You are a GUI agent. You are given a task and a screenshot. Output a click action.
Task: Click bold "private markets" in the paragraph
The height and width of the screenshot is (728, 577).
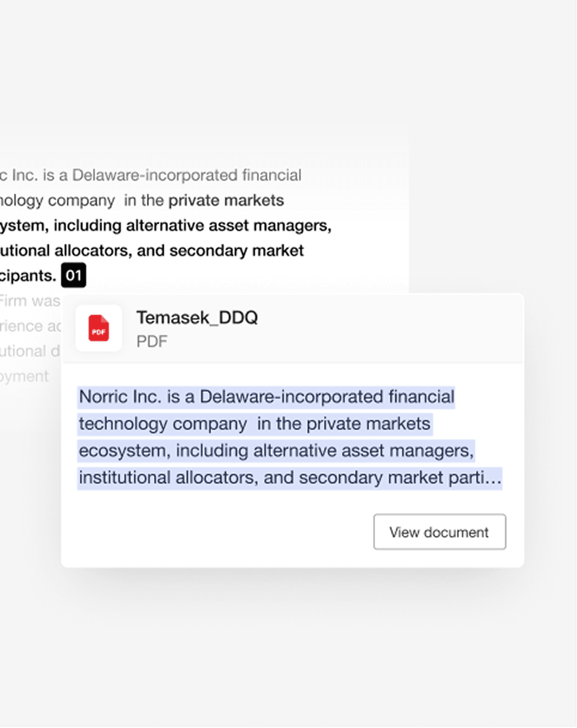pyautogui.click(x=226, y=201)
